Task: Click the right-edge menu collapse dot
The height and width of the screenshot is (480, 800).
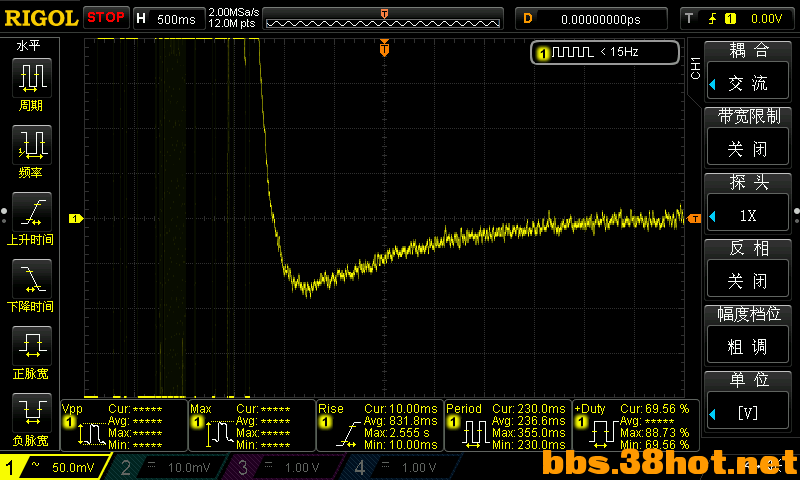Action: coord(796,211)
